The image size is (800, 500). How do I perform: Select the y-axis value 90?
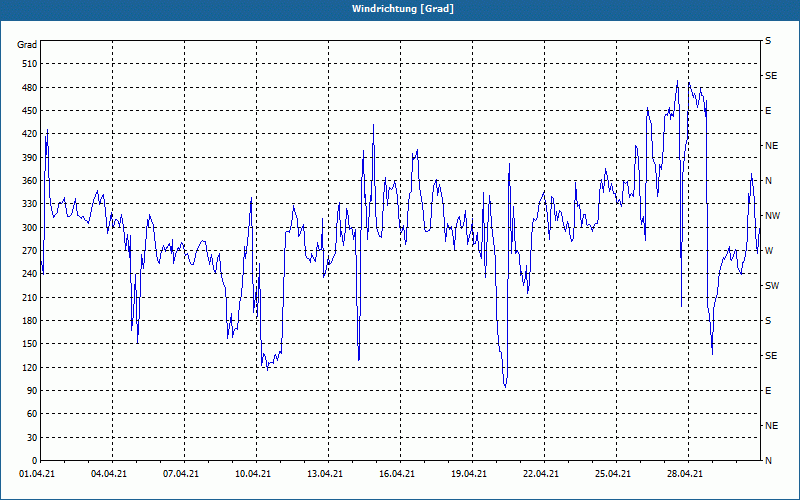pyautogui.click(x=32, y=391)
